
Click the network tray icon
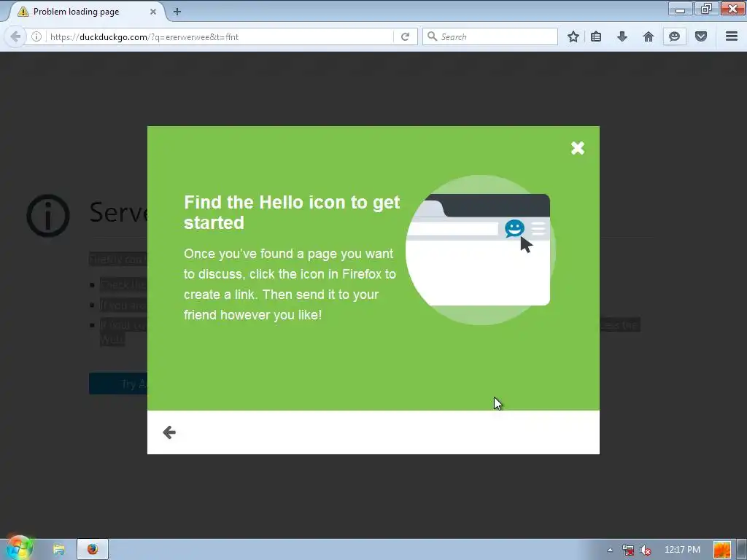tap(628, 550)
